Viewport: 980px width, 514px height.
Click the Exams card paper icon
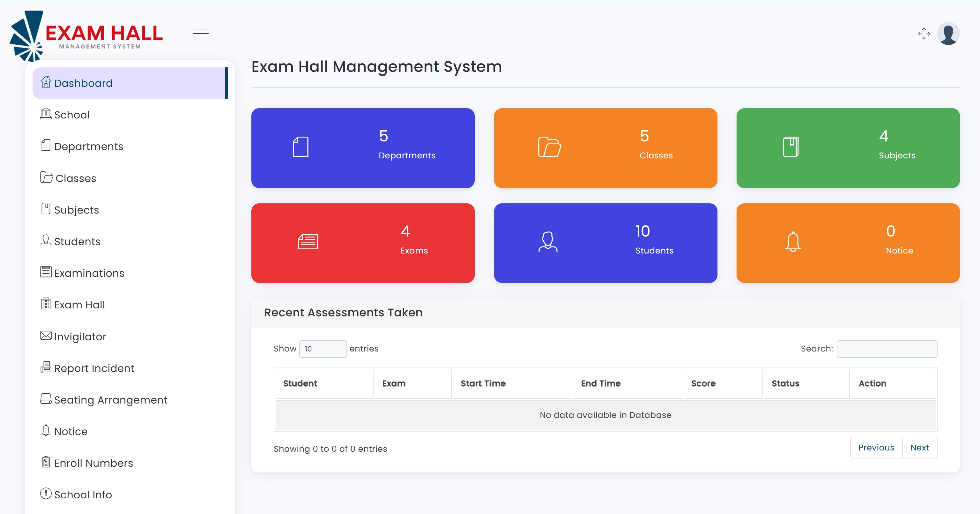click(308, 241)
